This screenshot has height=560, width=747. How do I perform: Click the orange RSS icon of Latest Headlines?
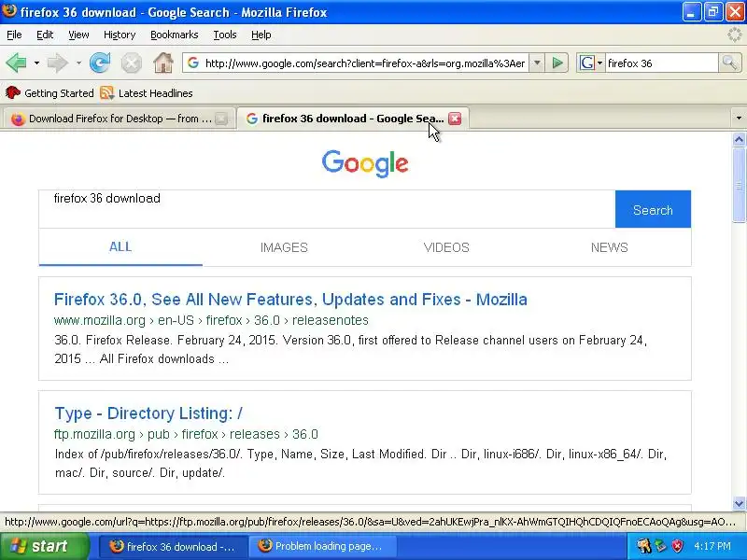[x=106, y=92]
